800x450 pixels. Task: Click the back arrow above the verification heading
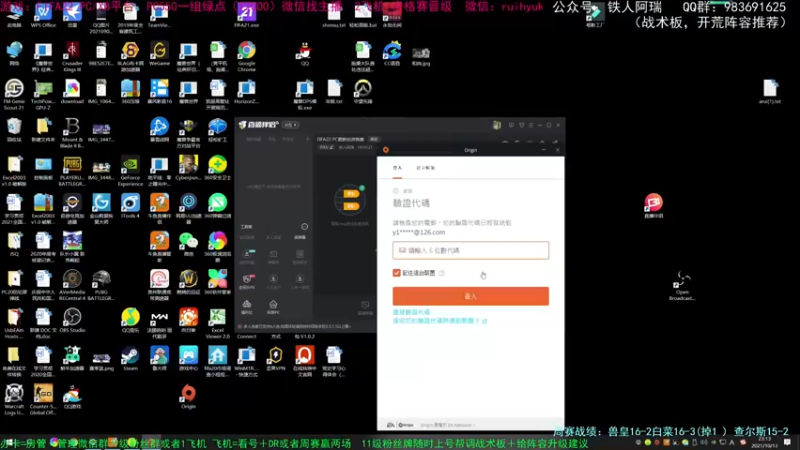396,191
